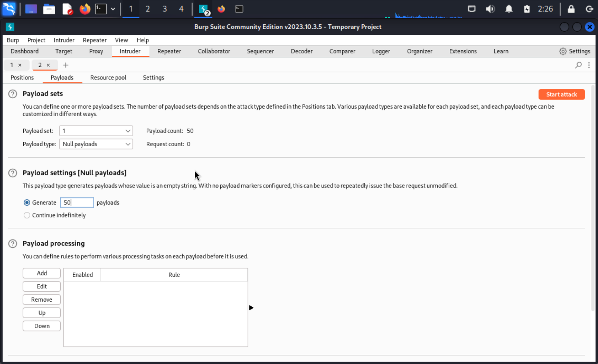Open the volume control icon
598x364 pixels.
tap(490, 9)
